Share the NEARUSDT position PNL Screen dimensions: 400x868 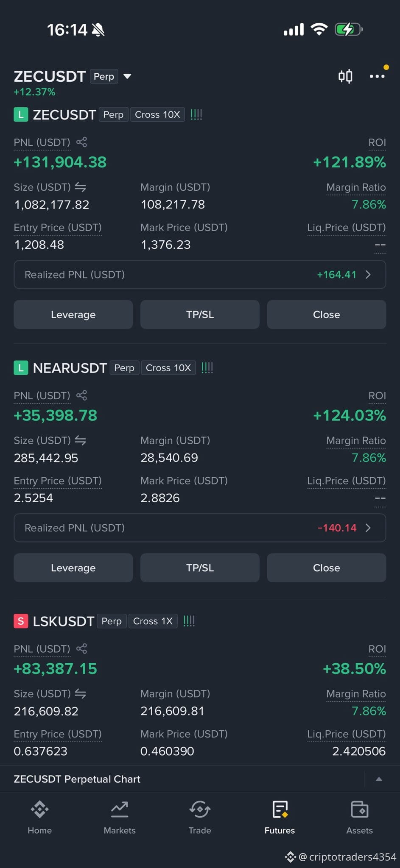[81, 395]
